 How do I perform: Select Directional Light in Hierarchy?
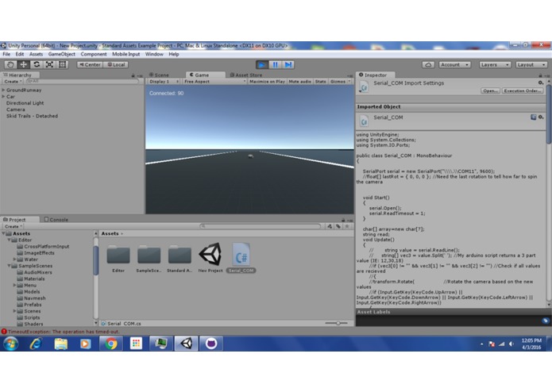25,103
